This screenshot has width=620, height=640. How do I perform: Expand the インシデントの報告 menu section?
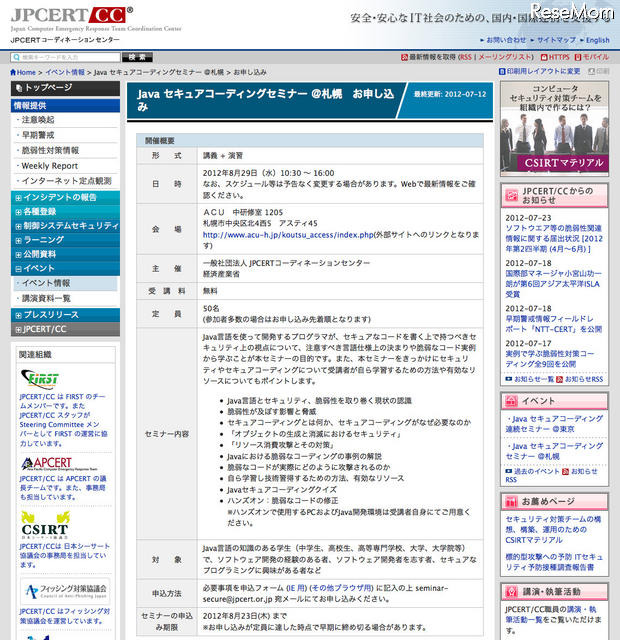point(60,197)
